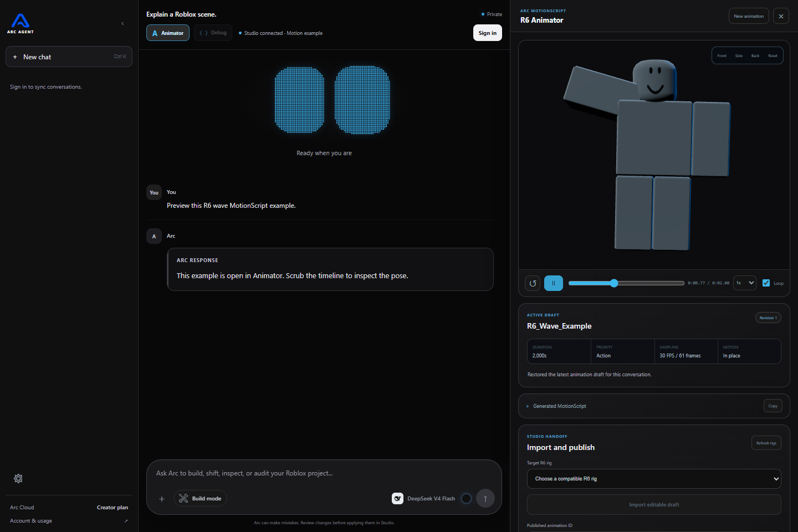Click the New animation button
The image size is (798, 532).
click(x=749, y=16)
